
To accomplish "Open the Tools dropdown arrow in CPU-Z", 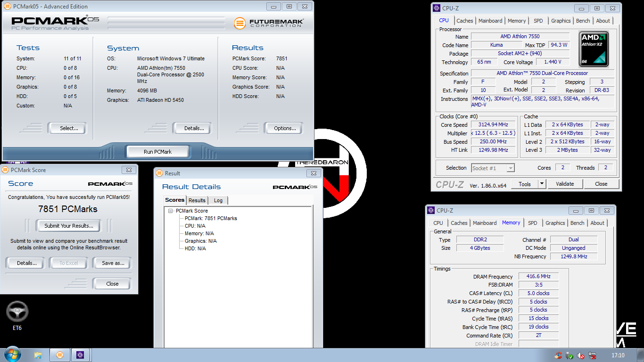I will tap(542, 184).
